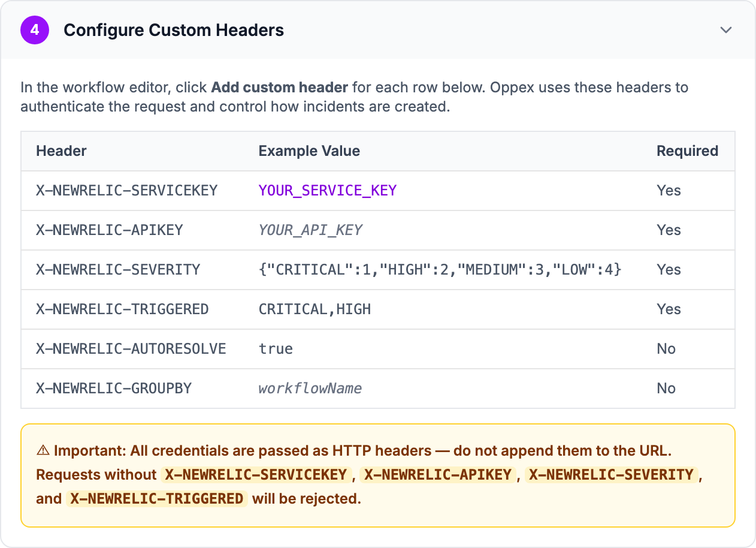Viewport: 756px width, 548px height.
Task: Click the workflowName example value
Action: [310, 389]
